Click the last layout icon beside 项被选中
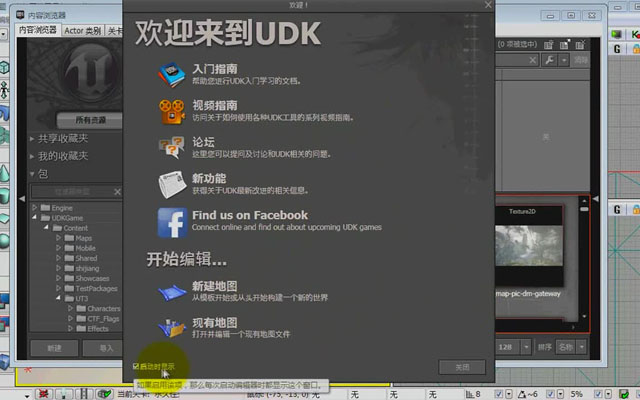 pyautogui.click(x=580, y=44)
